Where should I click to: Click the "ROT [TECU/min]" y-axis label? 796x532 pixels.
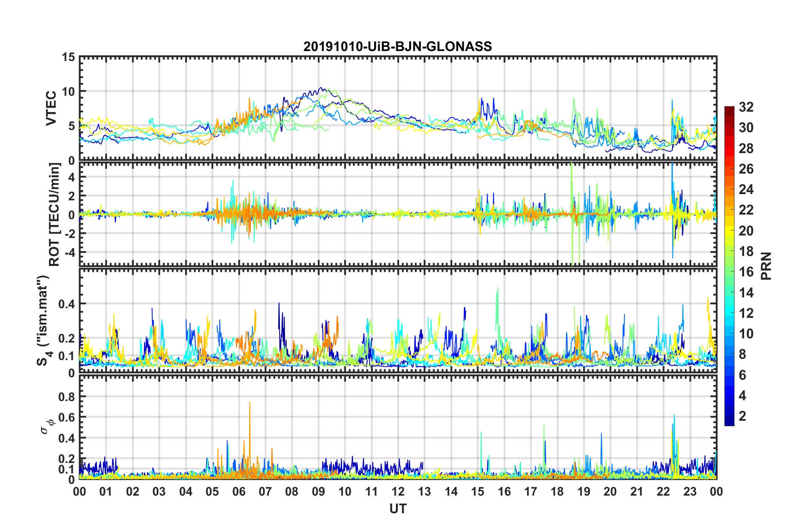(54, 215)
